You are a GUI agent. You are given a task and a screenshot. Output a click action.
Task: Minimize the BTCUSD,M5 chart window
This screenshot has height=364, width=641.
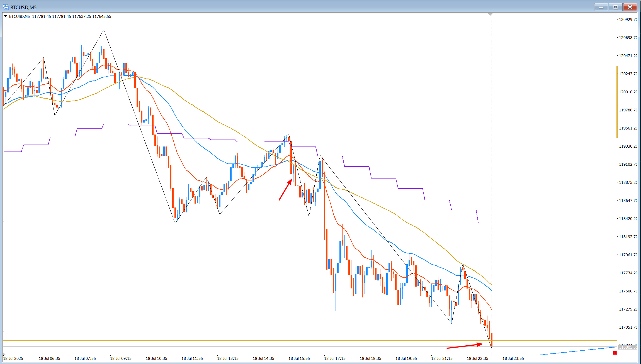click(x=601, y=7)
